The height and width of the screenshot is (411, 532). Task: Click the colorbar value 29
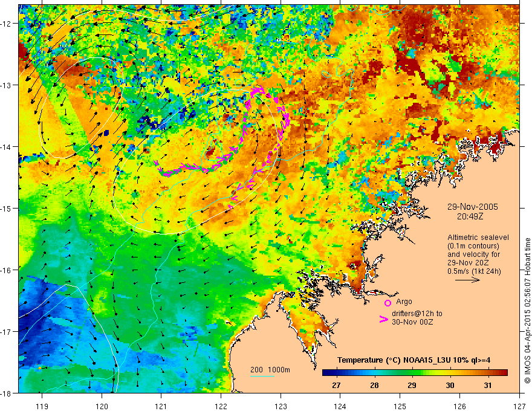(412, 386)
